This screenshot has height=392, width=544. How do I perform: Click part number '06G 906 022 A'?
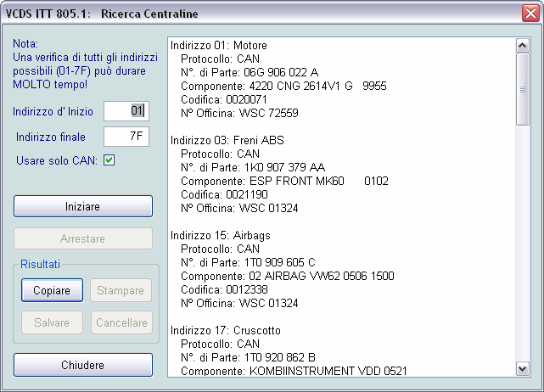pyautogui.click(x=281, y=72)
